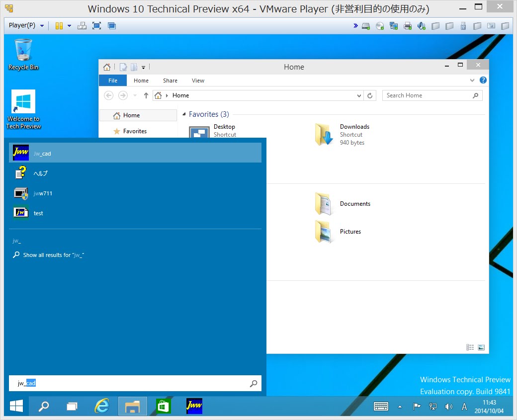
Task: Switch Explorer to Large icons view
Action: pyautogui.click(x=481, y=347)
